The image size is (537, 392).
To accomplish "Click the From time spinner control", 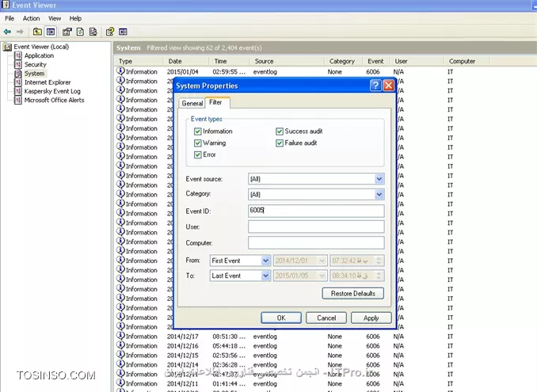I will 379,261.
